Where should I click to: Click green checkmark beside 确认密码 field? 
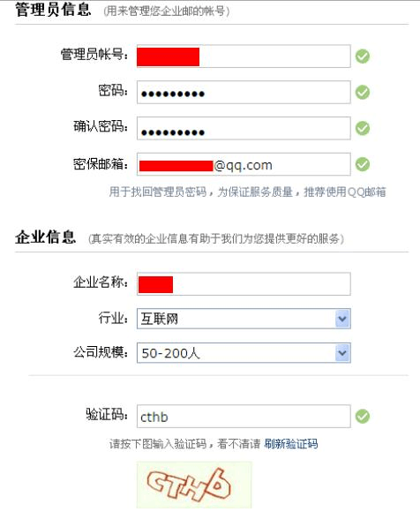363,128
